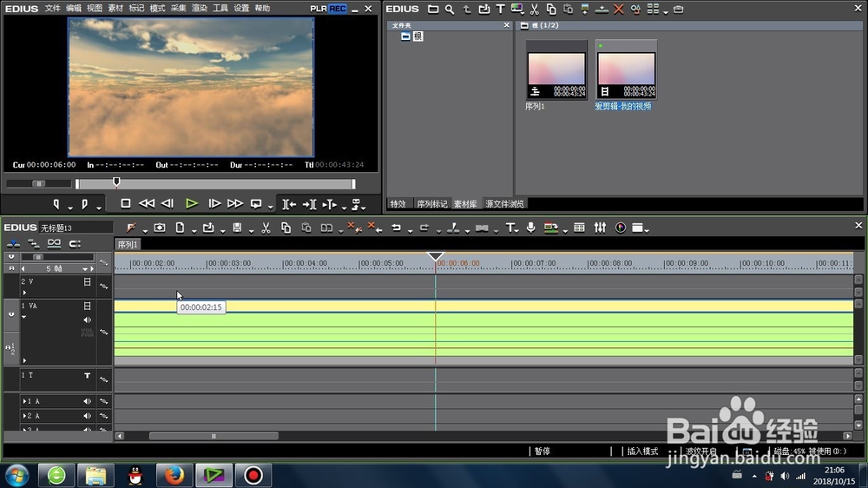Toggle mute speaker on 1 A track
The height and width of the screenshot is (488, 868).
click(x=87, y=401)
